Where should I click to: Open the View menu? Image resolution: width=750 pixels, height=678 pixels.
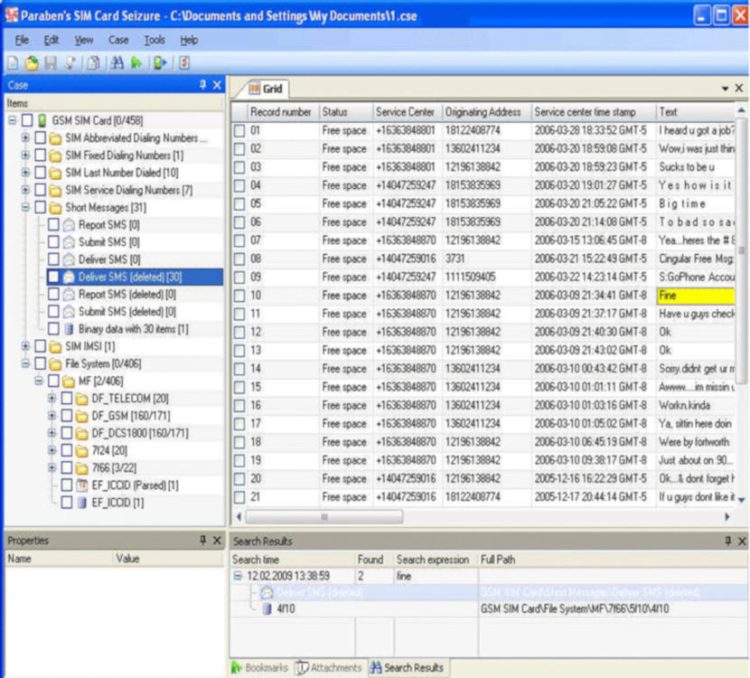[x=84, y=40]
